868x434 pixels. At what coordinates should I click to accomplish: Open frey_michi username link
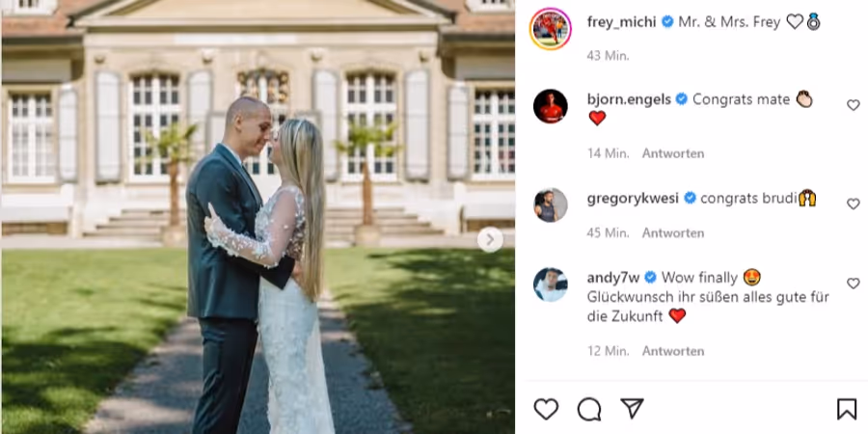point(621,21)
